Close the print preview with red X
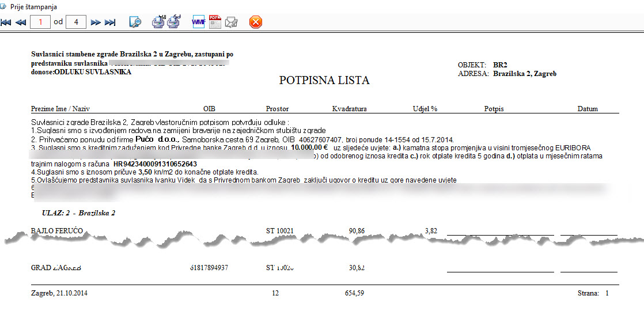The image size is (644, 326). click(x=255, y=22)
